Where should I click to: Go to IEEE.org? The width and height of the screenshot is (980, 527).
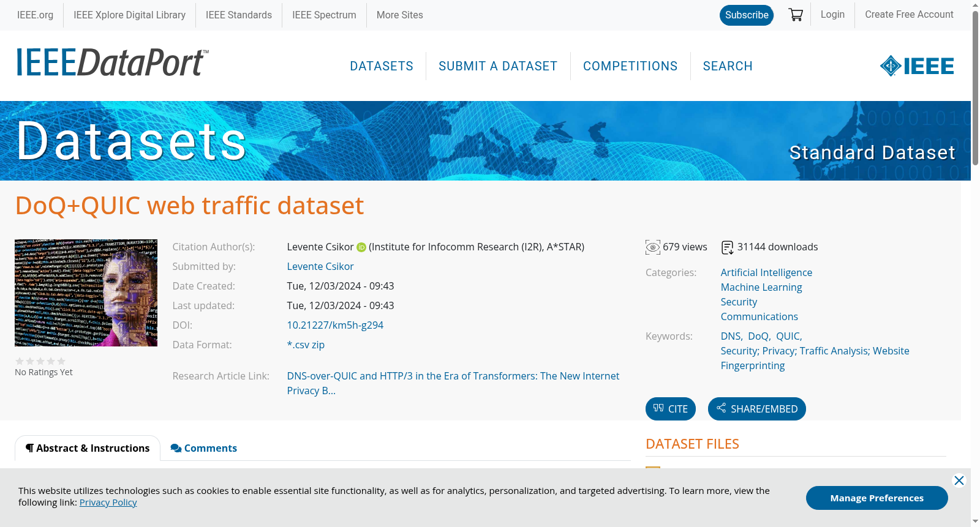point(35,15)
